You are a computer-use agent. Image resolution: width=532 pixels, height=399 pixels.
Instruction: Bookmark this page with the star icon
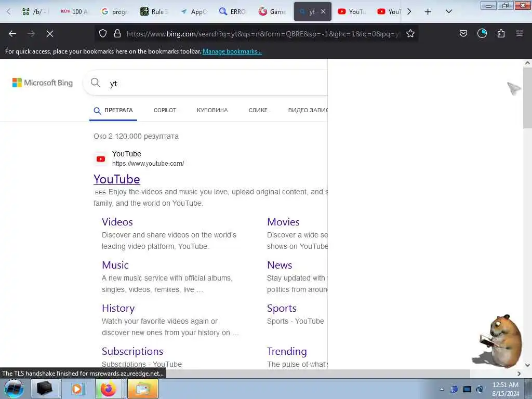[x=410, y=33]
